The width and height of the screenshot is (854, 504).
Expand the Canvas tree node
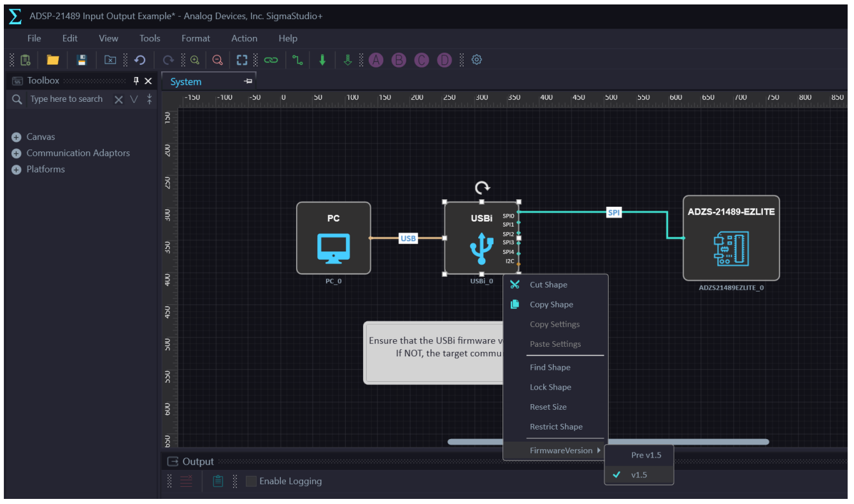tap(17, 137)
